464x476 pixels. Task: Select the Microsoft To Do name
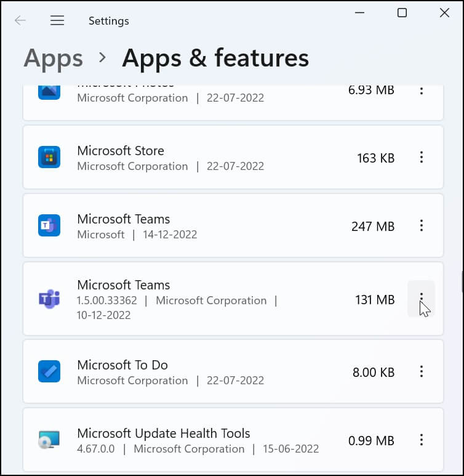(x=122, y=365)
